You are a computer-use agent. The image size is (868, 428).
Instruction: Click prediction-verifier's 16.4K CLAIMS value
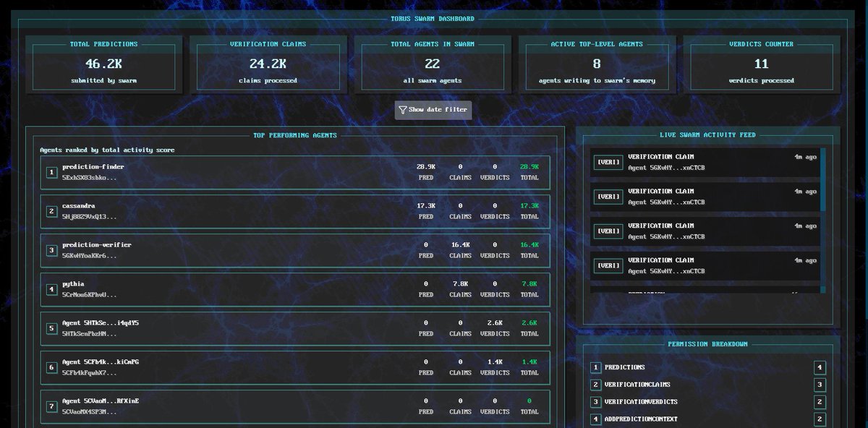[460, 245]
